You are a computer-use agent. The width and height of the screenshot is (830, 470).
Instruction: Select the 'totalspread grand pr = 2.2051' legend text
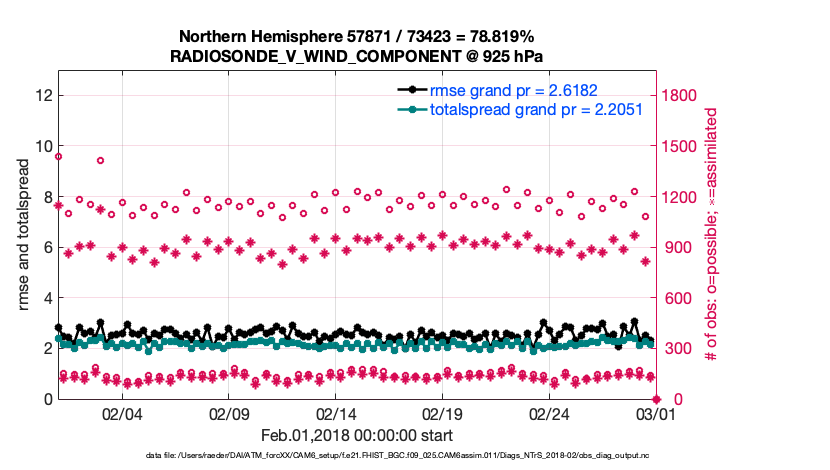pyautogui.click(x=535, y=109)
